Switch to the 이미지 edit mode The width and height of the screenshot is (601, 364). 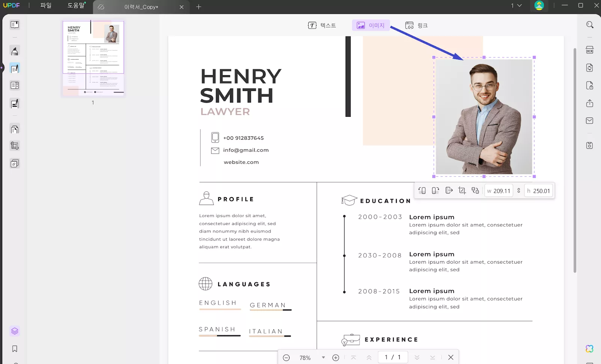pos(371,25)
